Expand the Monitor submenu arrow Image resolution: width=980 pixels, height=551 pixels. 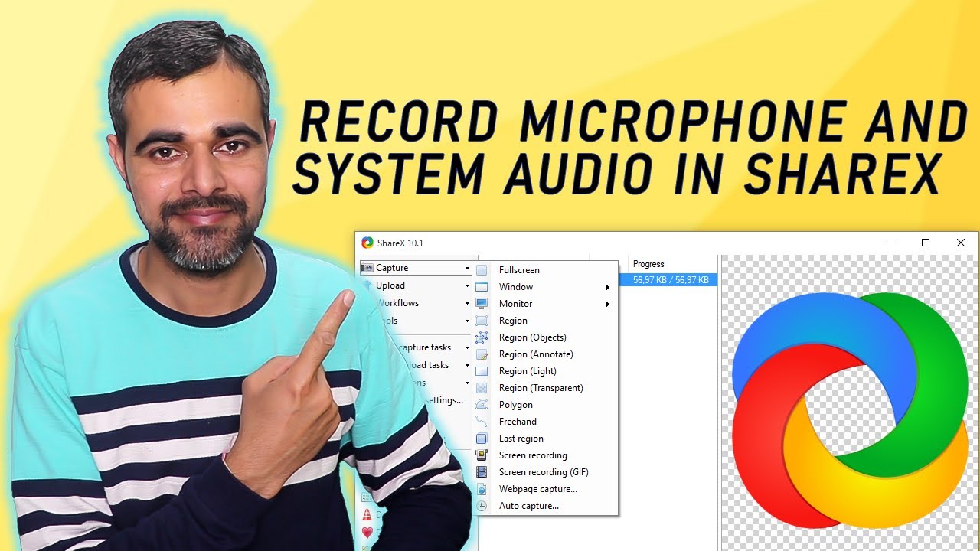[608, 304]
